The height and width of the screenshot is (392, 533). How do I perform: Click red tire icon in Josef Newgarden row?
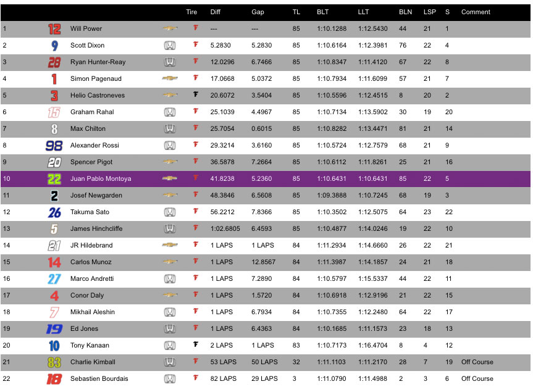pos(196,194)
